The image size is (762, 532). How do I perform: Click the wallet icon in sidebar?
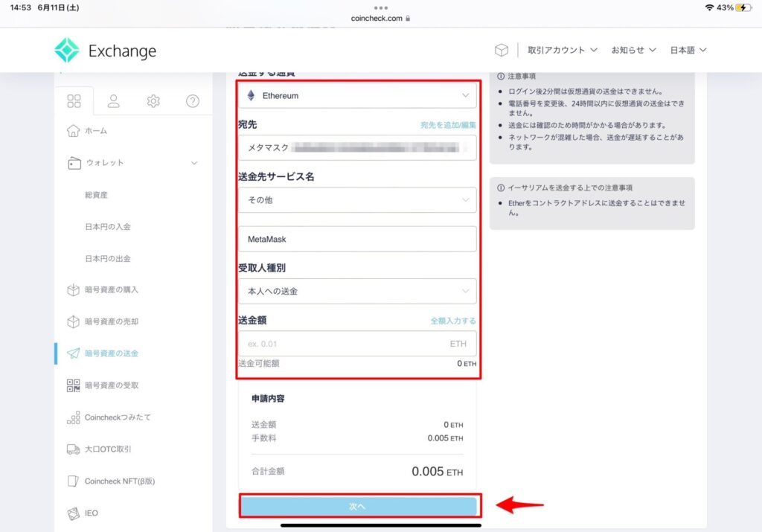(x=74, y=163)
